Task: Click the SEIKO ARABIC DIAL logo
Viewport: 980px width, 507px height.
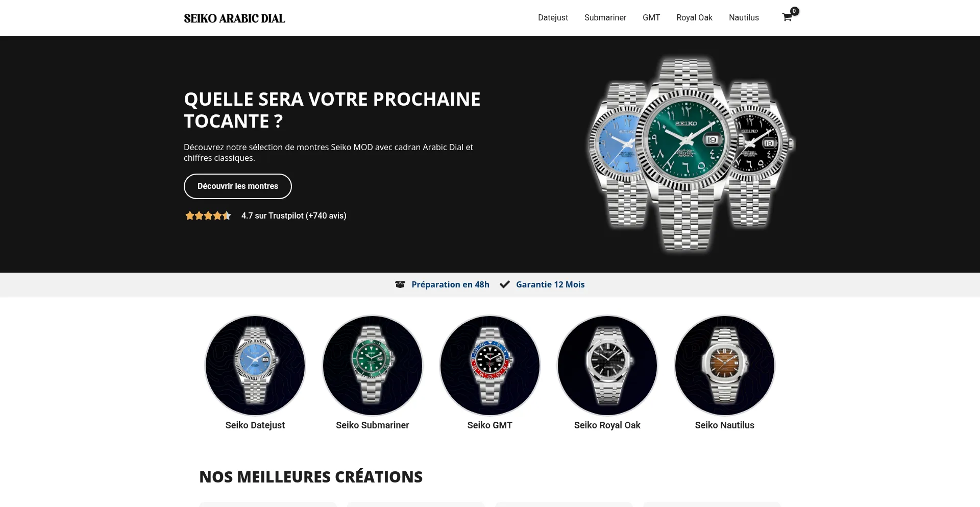Action: pos(234,18)
